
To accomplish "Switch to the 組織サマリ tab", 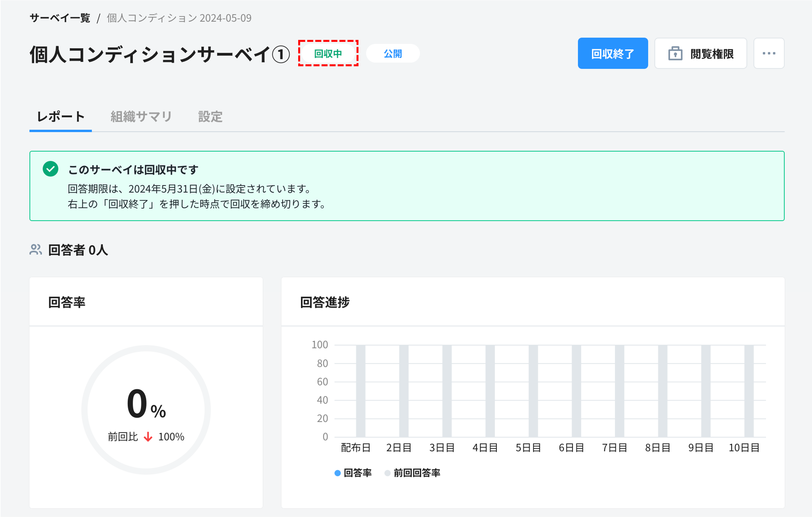I will click(141, 117).
